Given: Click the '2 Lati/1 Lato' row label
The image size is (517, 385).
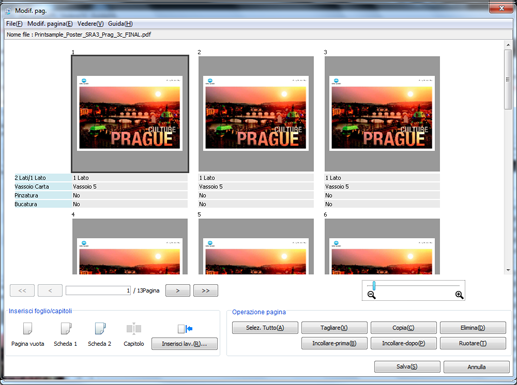Looking at the screenshot, I should click(30, 178).
